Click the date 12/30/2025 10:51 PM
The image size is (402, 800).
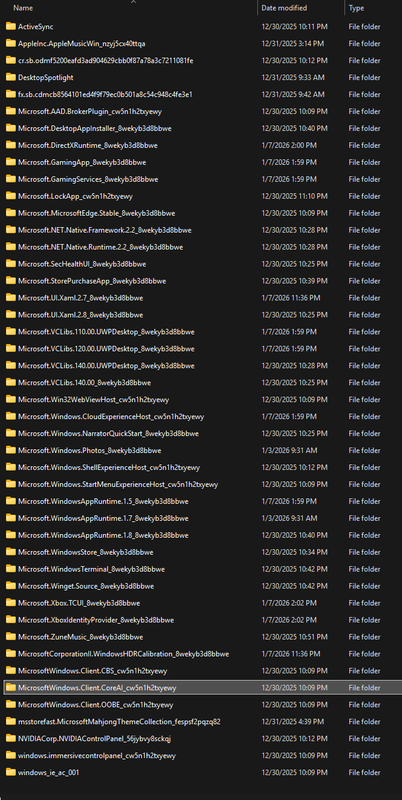tap(294, 636)
